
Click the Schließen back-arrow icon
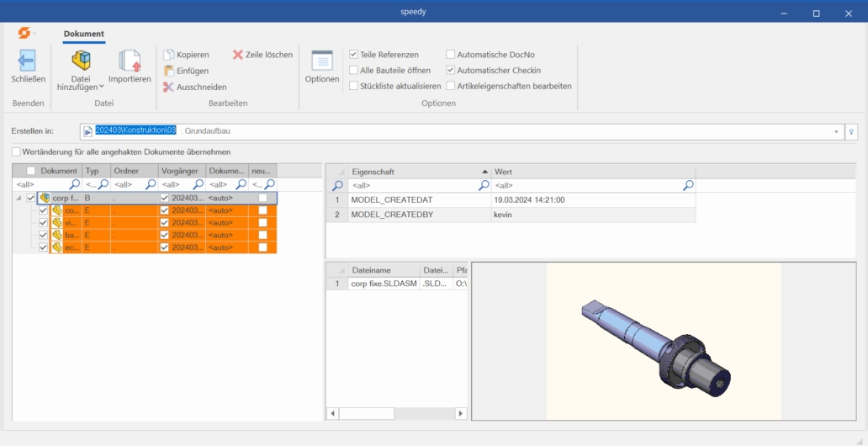click(x=27, y=61)
